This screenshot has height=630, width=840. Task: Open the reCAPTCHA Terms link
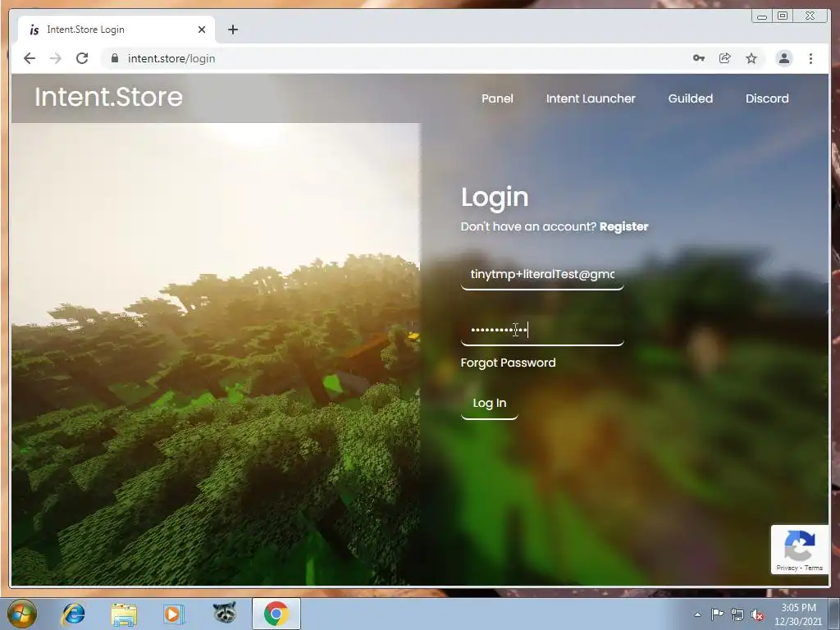point(813,568)
